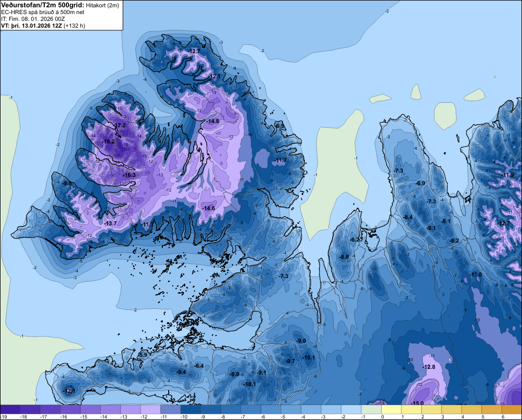Click the -6.4 temperature value on the map
Image resolution: width=522 pixels, height=420 pixels.
tap(199, 366)
